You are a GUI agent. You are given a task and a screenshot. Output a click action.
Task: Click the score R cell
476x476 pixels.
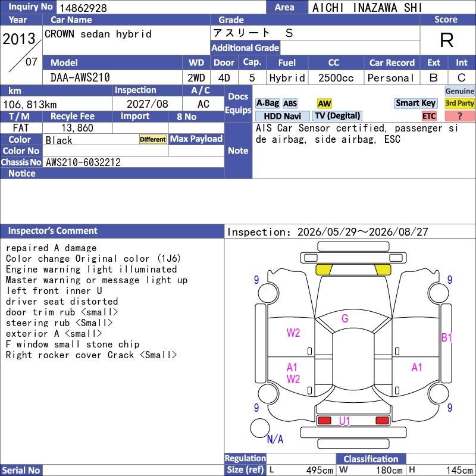click(x=447, y=40)
